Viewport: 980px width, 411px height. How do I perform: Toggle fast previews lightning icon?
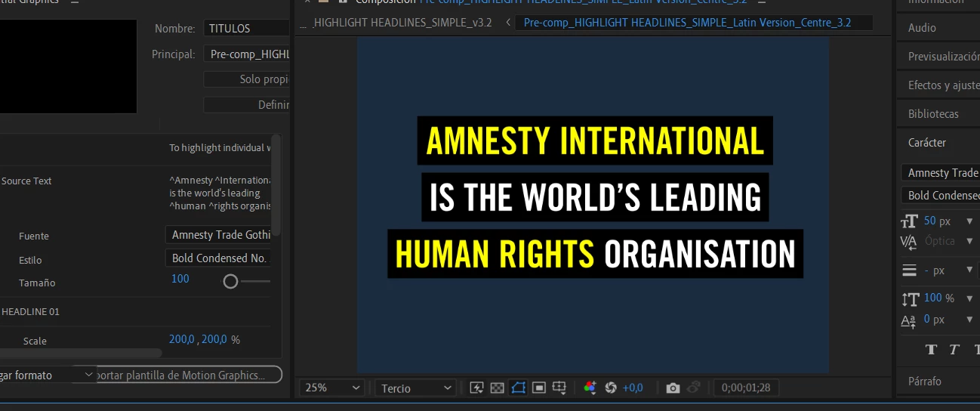[x=476, y=388]
